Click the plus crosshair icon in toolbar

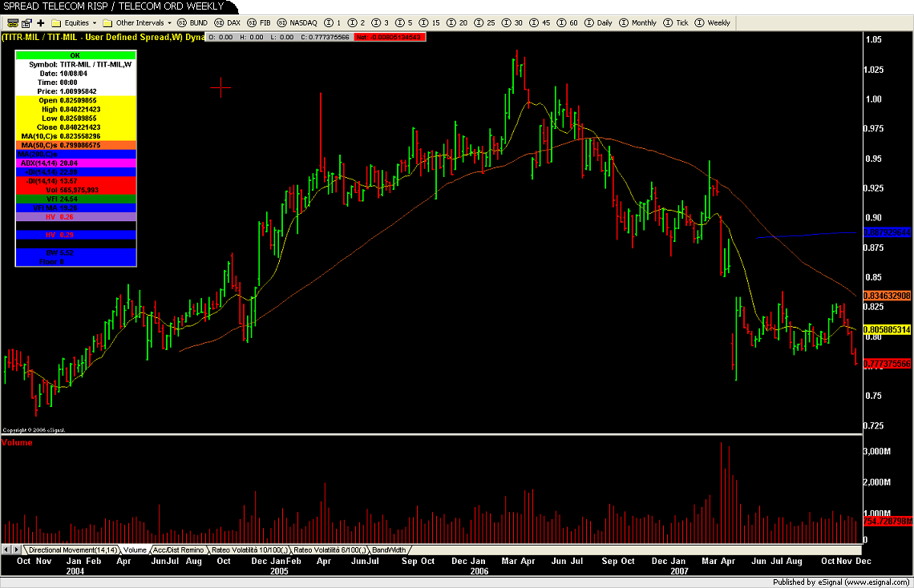tap(40, 23)
